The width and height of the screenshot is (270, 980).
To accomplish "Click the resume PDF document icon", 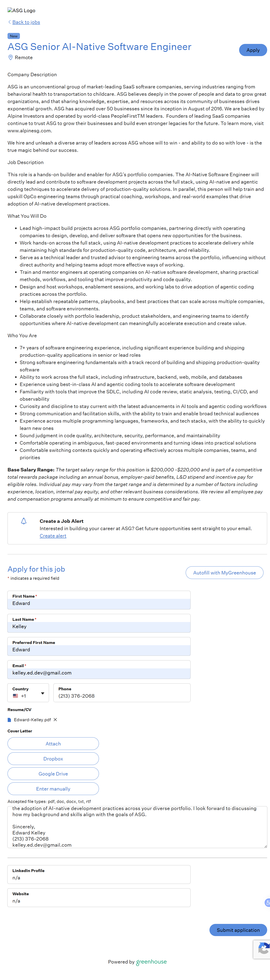I will (x=10, y=720).
